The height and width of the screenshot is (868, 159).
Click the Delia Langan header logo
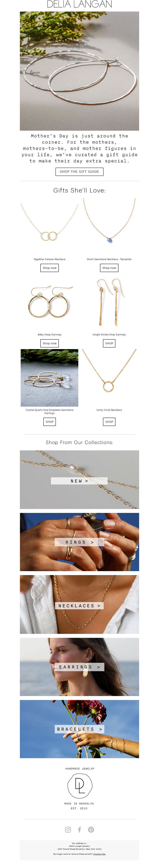[x=79, y=4]
